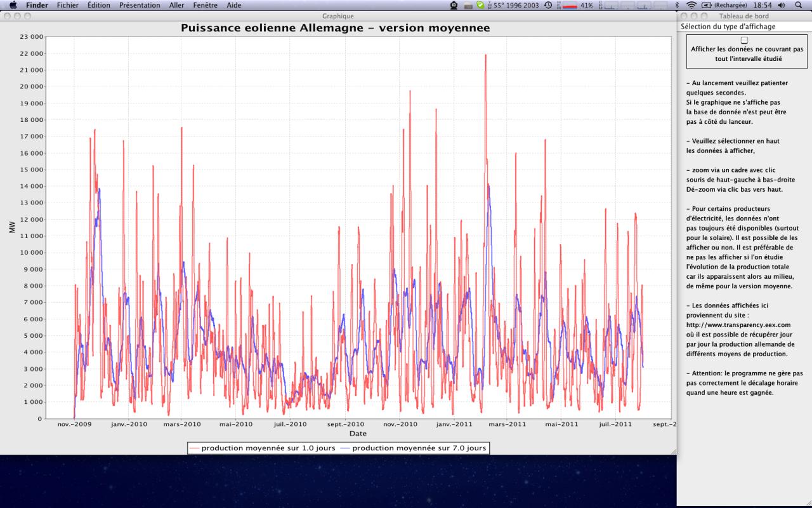Image resolution: width=812 pixels, height=508 pixels.
Task: Tick the 'Afficher les données' checkbox
Action: click(x=745, y=40)
